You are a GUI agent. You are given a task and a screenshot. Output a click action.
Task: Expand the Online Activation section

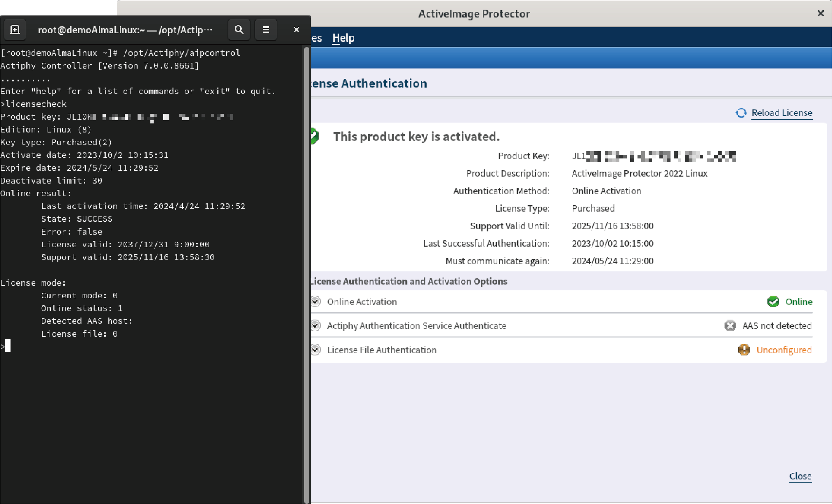[315, 301]
